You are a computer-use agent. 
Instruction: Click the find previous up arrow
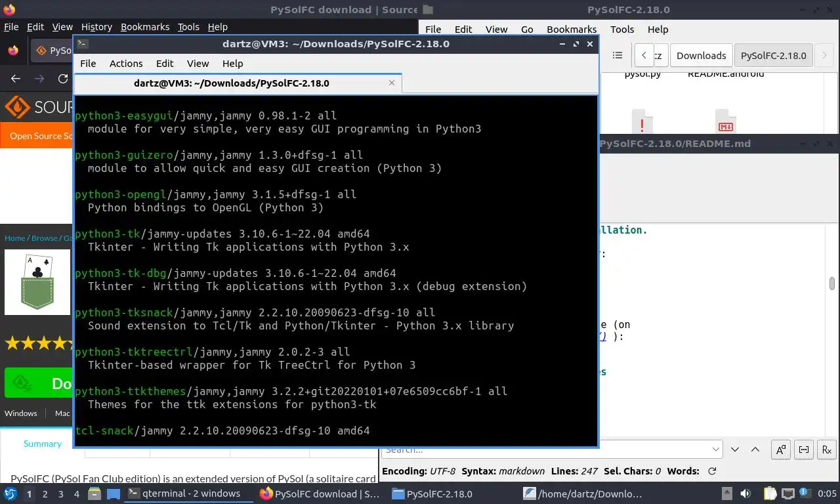(755, 450)
